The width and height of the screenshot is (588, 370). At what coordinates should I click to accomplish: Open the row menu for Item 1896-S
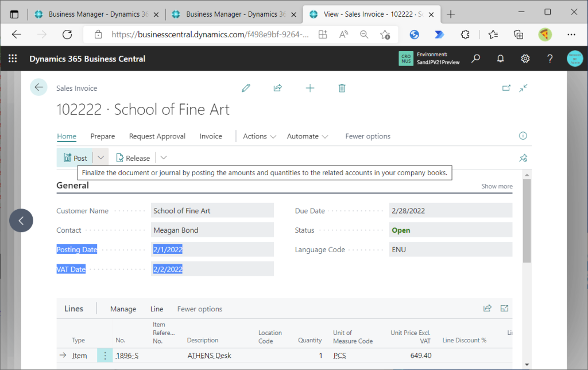tap(105, 356)
